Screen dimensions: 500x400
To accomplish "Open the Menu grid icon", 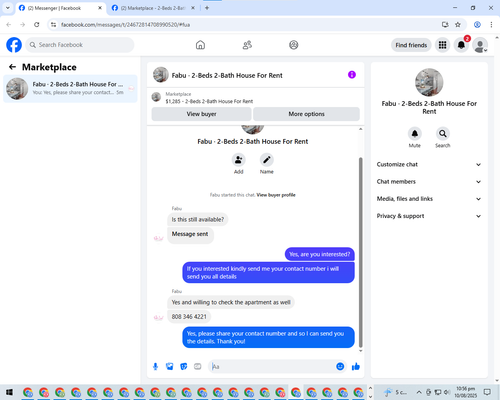I will pos(442,45).
